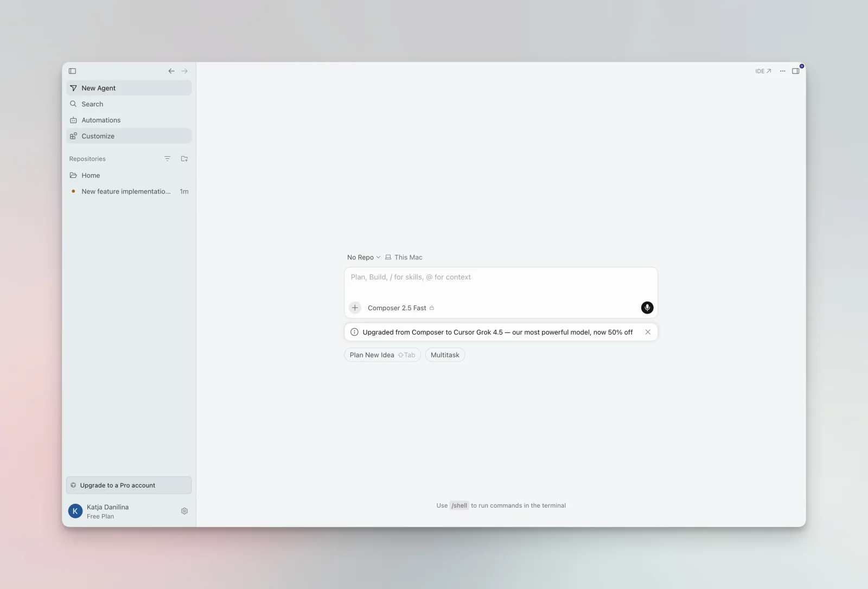Select This Mac environment

pyautogui.click(x=404, y=257)
